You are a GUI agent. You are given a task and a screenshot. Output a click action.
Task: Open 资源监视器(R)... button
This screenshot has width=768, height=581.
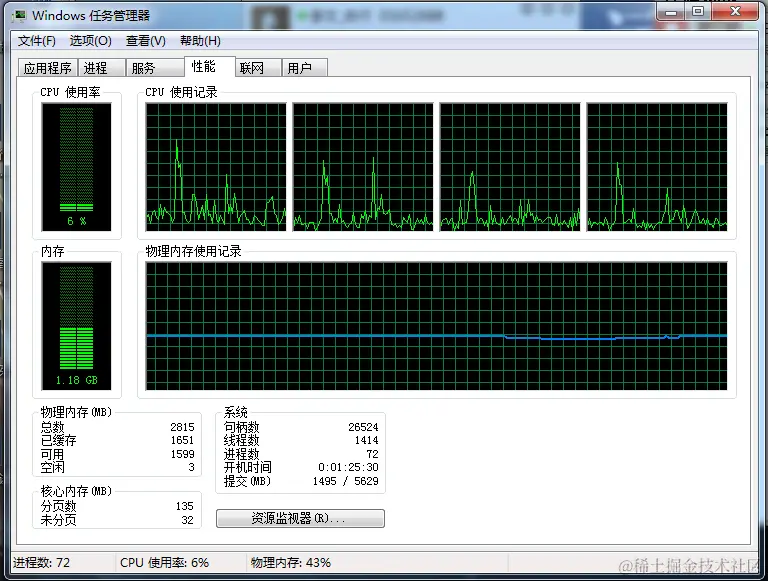300,518
